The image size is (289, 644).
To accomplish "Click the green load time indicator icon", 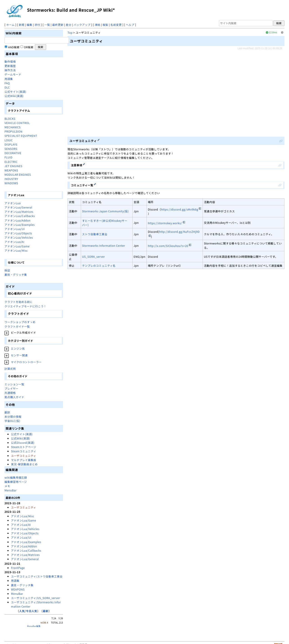I will pyautogui.click(x=267, y=33).
